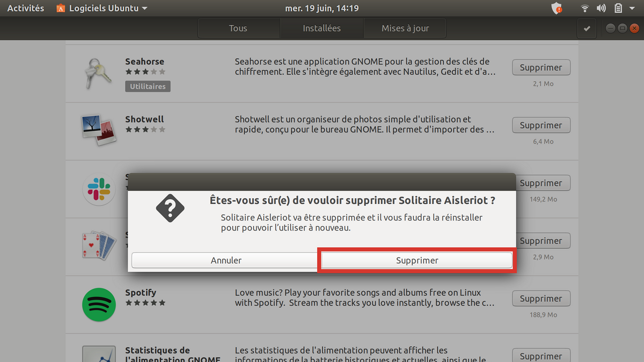Viewport: 644px width, 362px height.
Task: Click the dialog heading about Solitaire Aisleriot
Action: pyautogui.click(x=352, y=201)
